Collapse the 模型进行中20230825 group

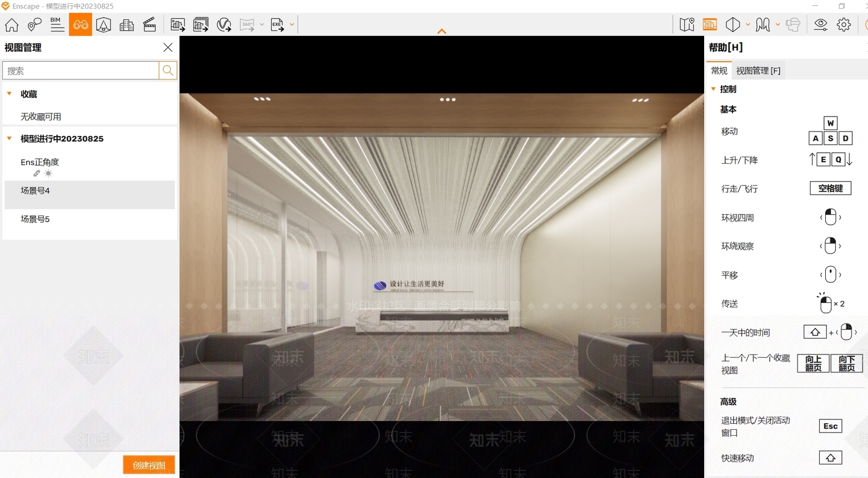9,138
